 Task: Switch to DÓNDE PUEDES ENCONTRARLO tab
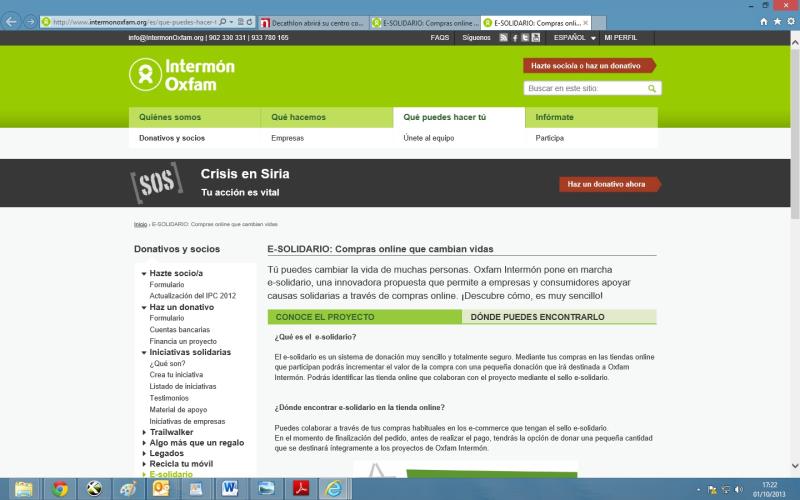coord(559,317)
